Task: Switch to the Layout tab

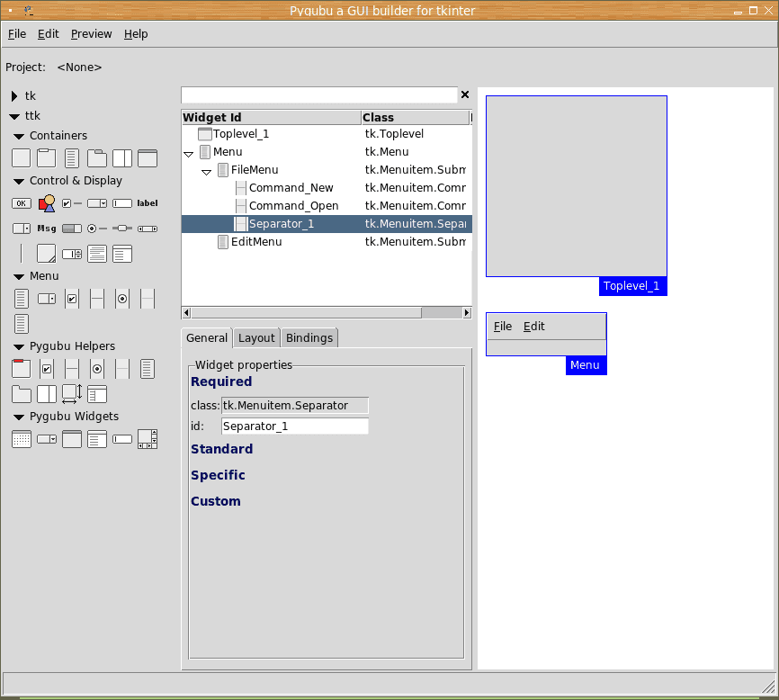Action: click(x=256, y=338)
